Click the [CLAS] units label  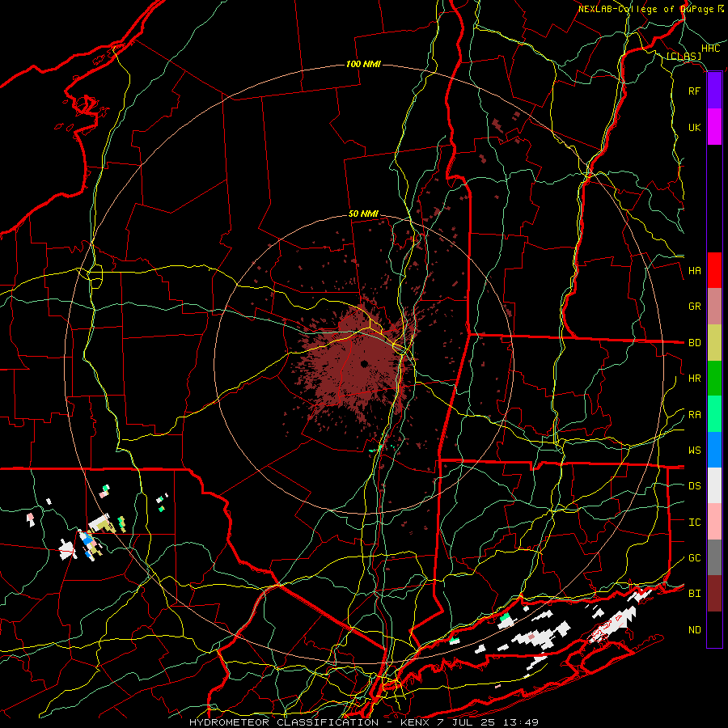[684, 56]
